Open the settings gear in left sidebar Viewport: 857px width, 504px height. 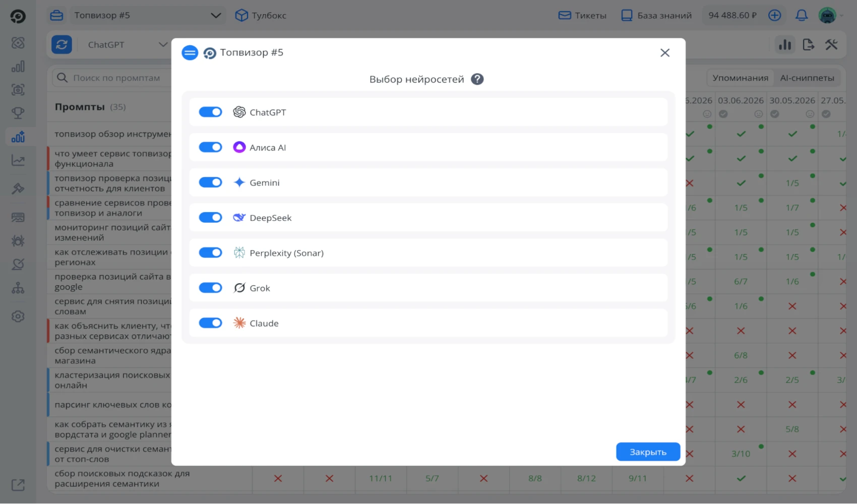point(18,317)
